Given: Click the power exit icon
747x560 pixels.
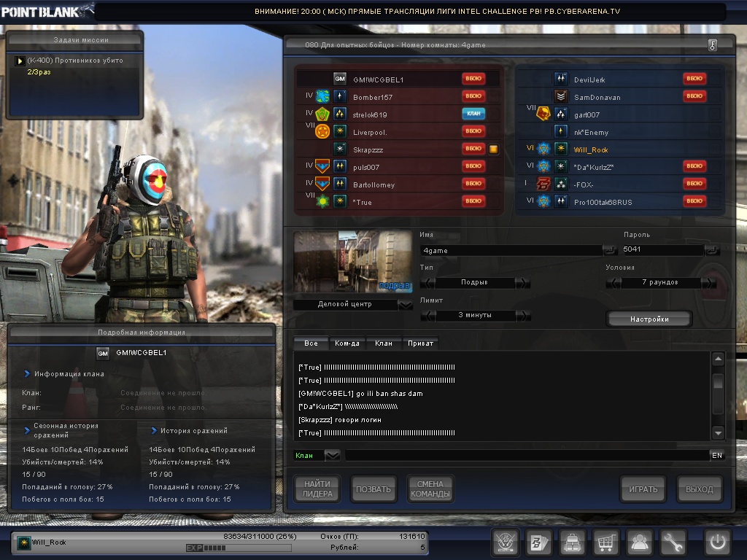Looking at the screenshot, I should click(x=716, y=542).
